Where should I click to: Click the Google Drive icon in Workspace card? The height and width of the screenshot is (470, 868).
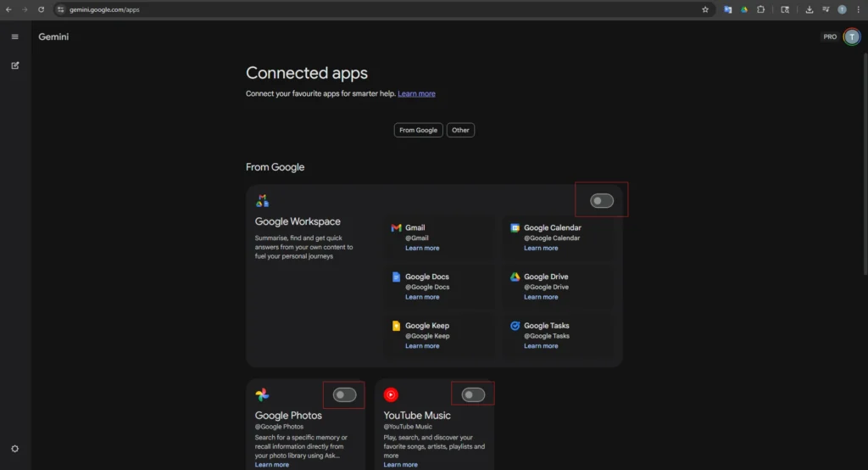(x=515, y=277)
